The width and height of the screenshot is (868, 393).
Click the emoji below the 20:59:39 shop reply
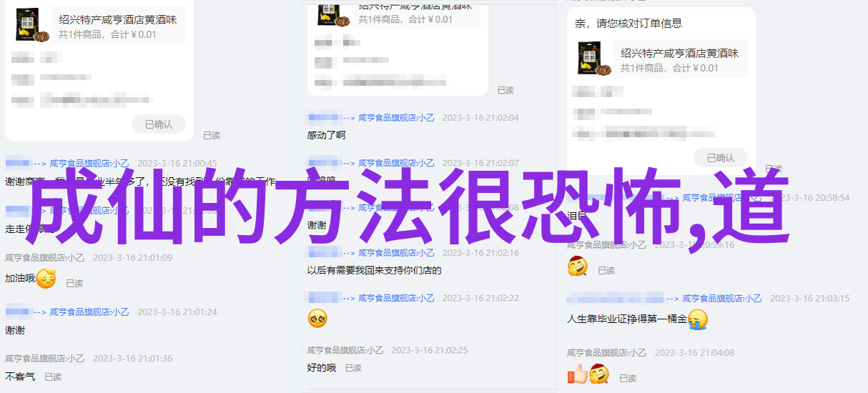tap(578, 267)
